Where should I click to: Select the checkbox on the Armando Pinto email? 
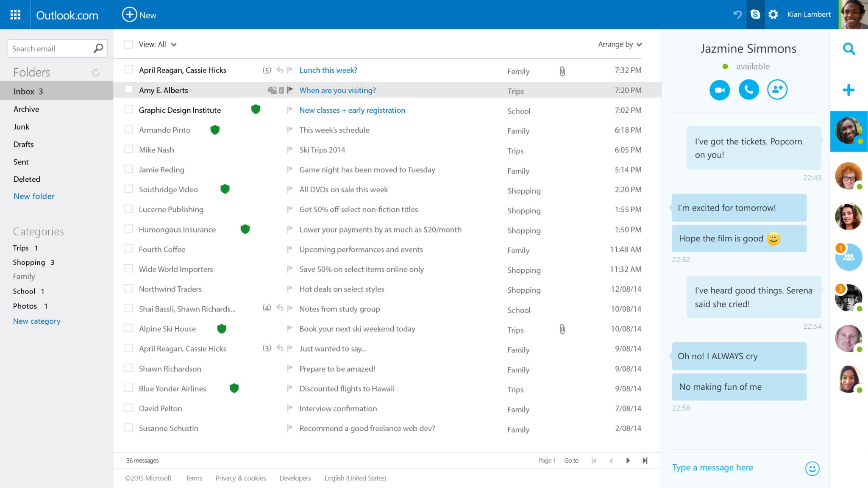128,130
